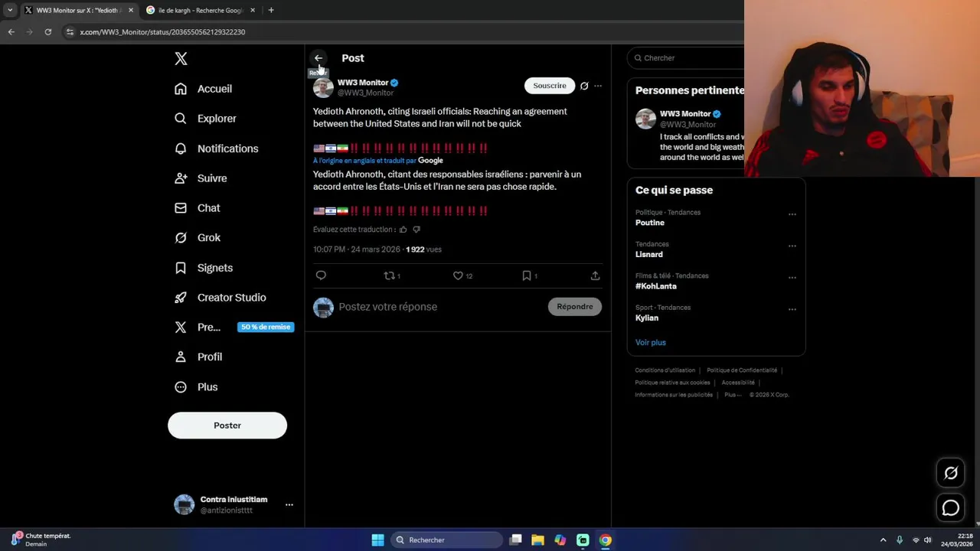Click the Contra iniustitiam avatar
Image resolution: width=980 pixels, height=551 pixels.
(x=185, y=504)
